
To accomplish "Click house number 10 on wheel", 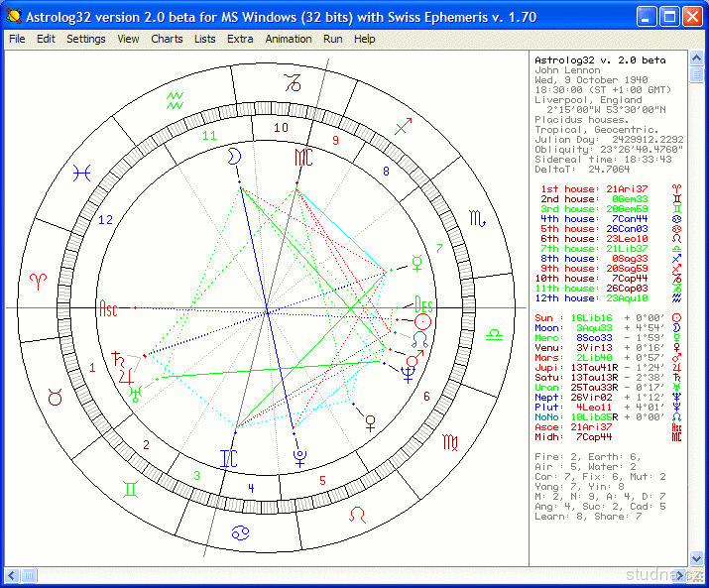I will [x=281, y=128].
